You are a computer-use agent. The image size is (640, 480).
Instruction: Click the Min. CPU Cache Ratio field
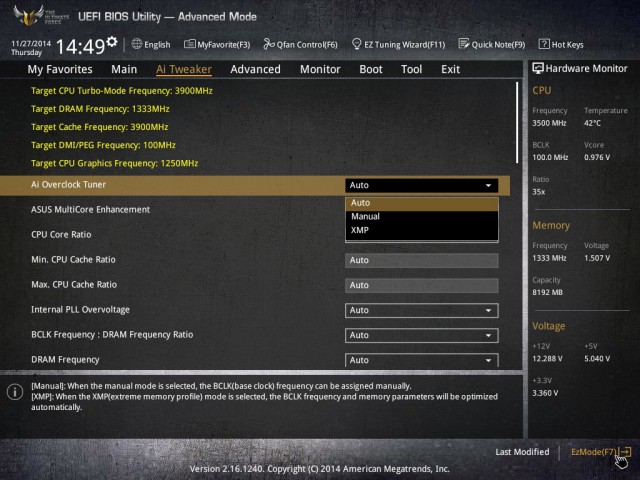coord(422,260)
